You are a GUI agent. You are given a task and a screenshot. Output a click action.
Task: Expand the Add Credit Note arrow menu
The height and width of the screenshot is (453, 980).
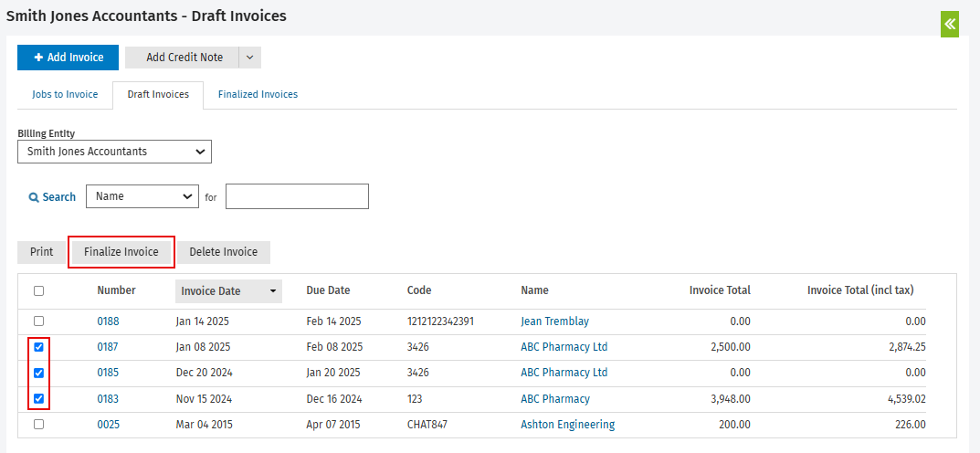[250, 58]
